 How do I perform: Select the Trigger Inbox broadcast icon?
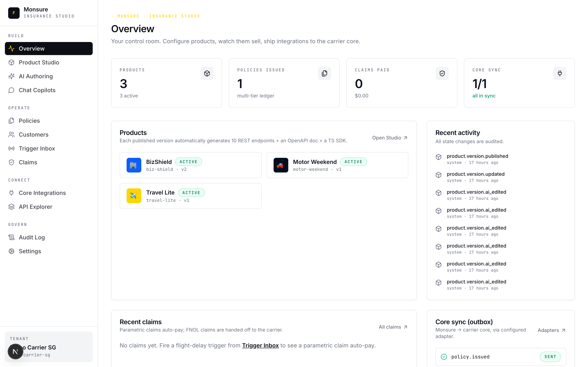(12, 148)
